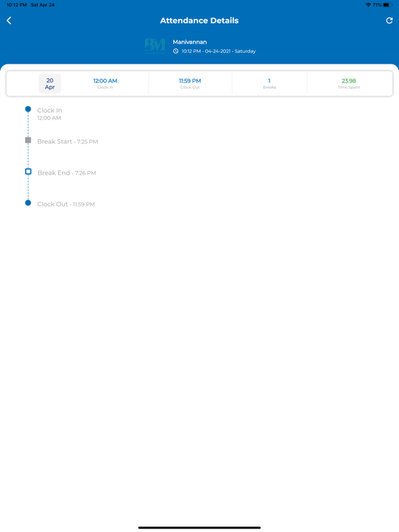Tap the Clock In timeline entry label
Screen dimensions: 399x532
click(50, 110)
